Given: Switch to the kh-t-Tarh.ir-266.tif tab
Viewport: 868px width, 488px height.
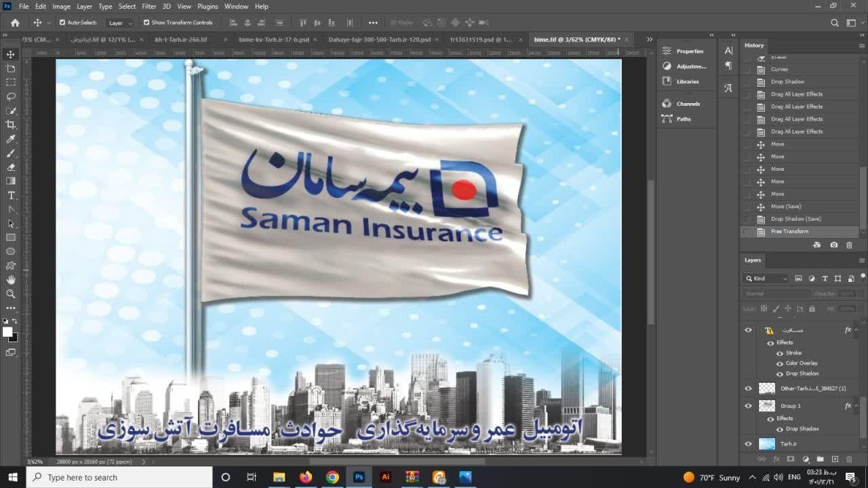Looking at the screenshot, I should click(181, 39).
